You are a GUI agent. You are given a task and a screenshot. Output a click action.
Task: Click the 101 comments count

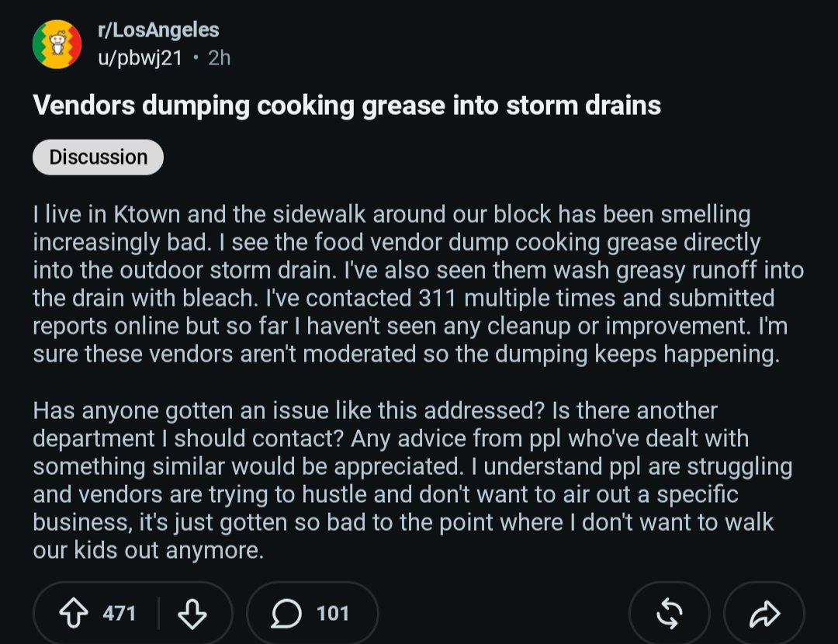pos(332,613)
